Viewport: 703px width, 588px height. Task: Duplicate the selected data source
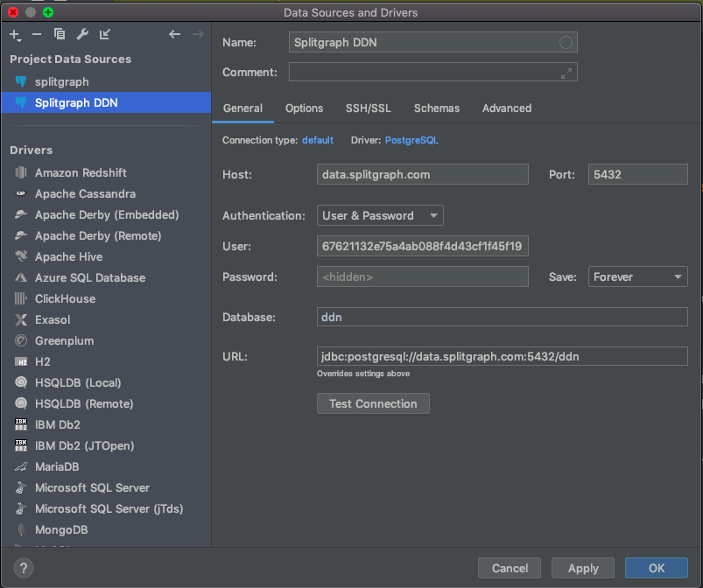pyautogui.click(x=60, y=34)
